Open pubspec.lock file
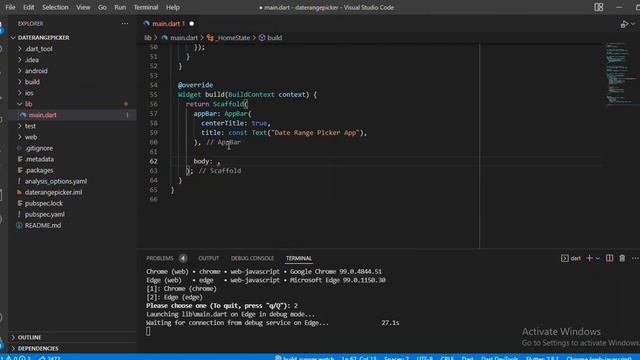The height and width of the screenshot is (360, 640). point(44,203)
